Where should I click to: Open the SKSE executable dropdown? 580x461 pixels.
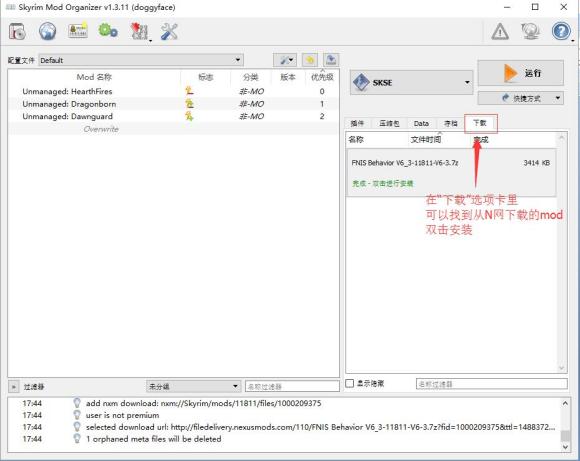click(x=411, y=83)
